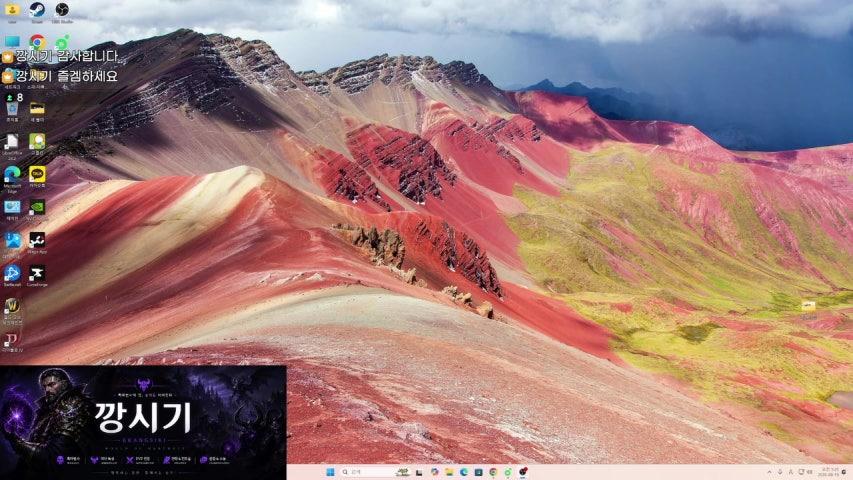The width and height of the screenshot is (853, 480).
Task: Open the green circular app on the taskbar
Action: coord(508,472)
